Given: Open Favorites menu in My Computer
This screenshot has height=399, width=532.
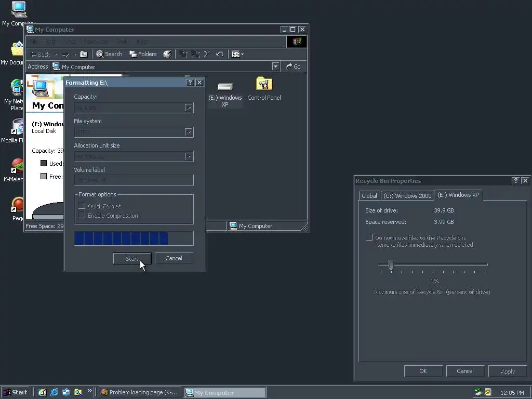Looking at the screenshot, I should click(x=95, y=42).
